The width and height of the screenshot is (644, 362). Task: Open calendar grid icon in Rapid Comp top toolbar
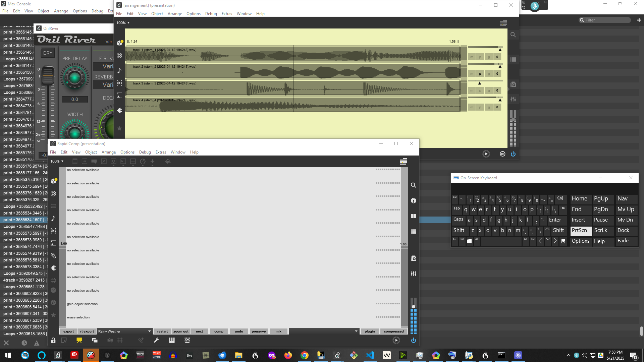coord(404,162)
